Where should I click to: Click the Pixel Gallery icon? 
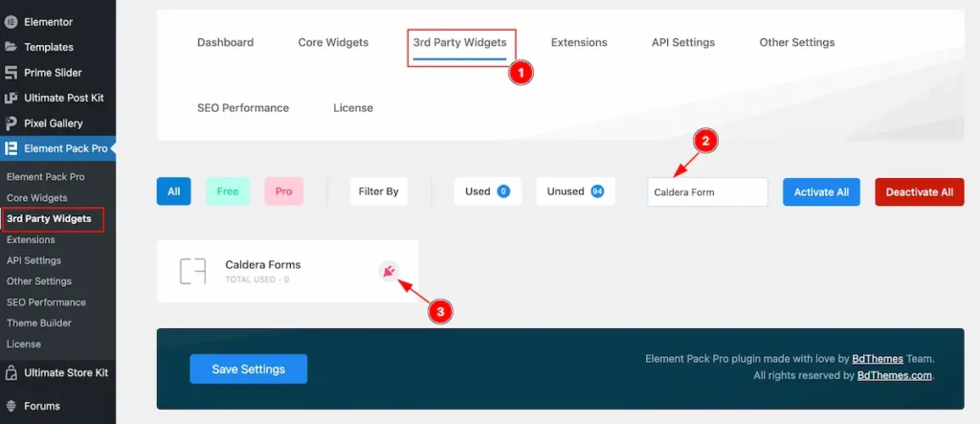pyautogui.click(x=11, y=123)
